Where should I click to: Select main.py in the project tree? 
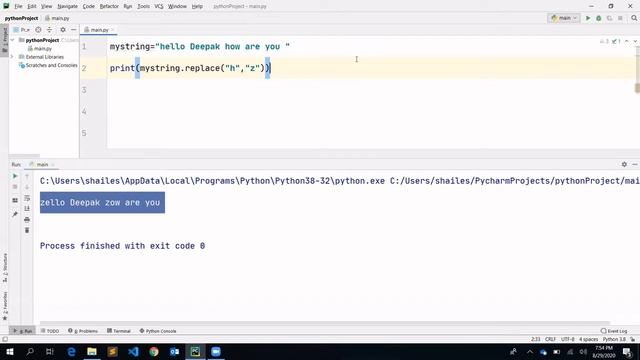(40, 48)
